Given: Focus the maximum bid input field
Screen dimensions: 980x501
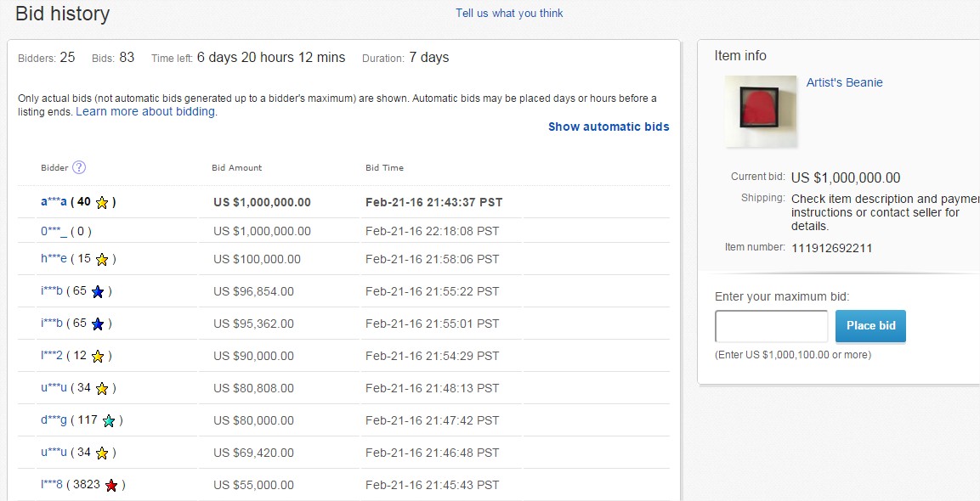Looking at the screenshot, I should pyautogui.click(x=771, y=326).
